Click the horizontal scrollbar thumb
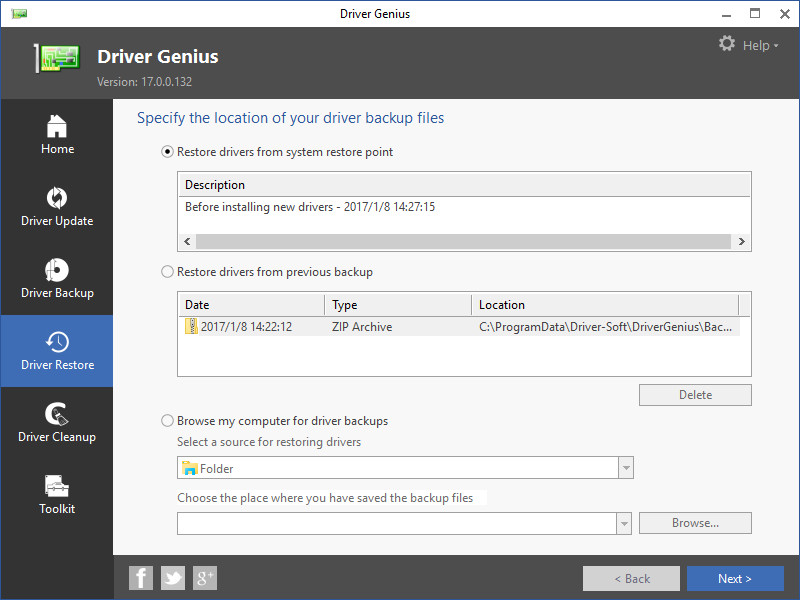The width and height of the screenshot is (800, 600). point(463,241)
